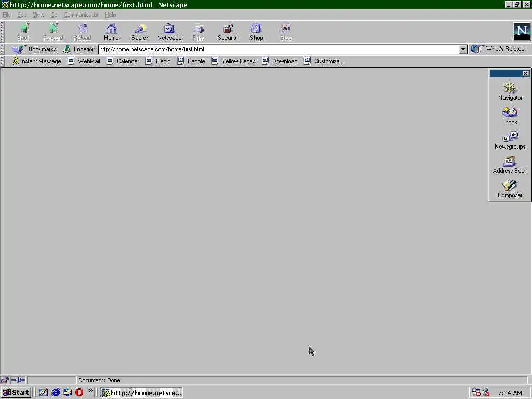Launch Opera from Quick Launch
The image size is (532, 399).
pyautogui.click(x=79, y=393)
